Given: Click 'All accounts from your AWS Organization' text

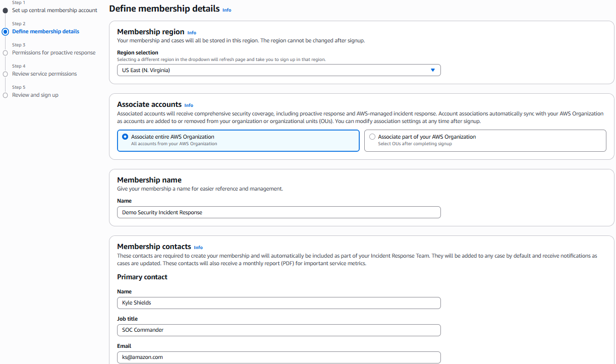Looking at the screenshot, I should click(x=174, y=144).
